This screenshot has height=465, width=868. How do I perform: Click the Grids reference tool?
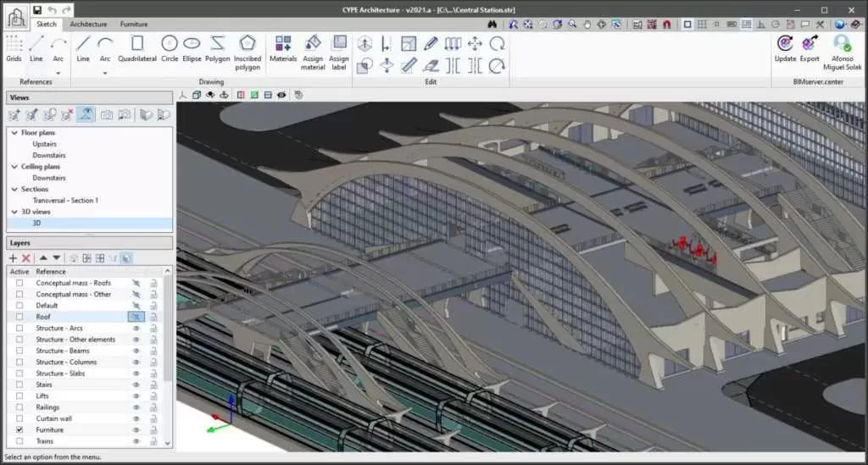point(14,48)
